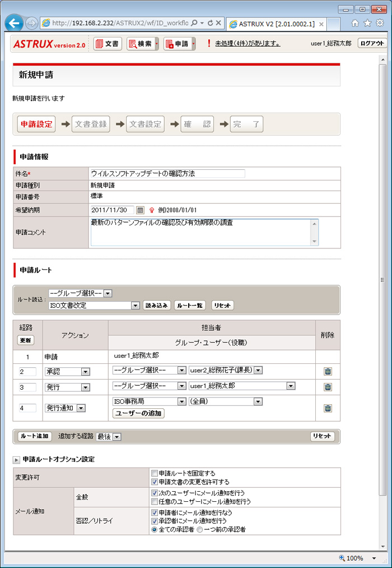Open the user1_総務太郎 user dropdown in row 3
The width and height of the screenshot is (392, 568).
242,386
